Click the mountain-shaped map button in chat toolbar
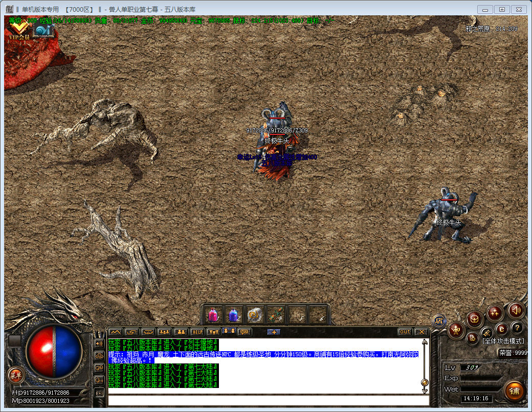This screenshot has height=412, width=532. 116,332
